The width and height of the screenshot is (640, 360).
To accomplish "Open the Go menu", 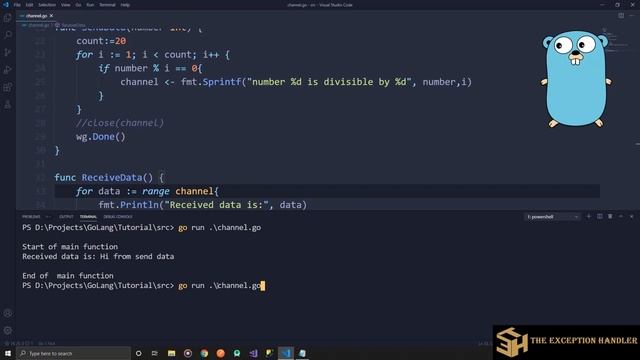I will (x=78, y=5).
